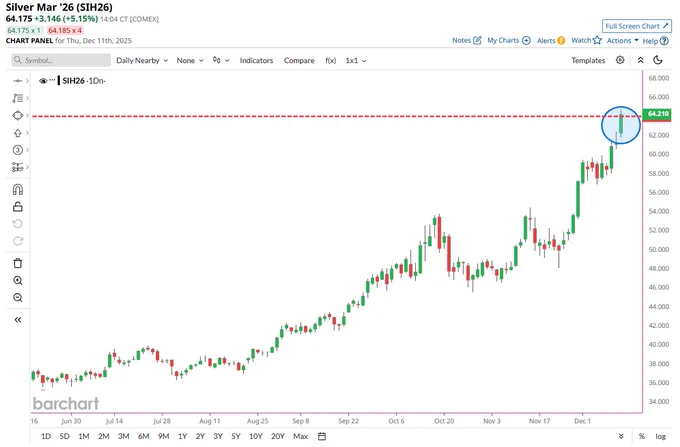Open the Alerts link
Image resolution: width=680 pixels, height=447 pixels.
pos(551,40)
